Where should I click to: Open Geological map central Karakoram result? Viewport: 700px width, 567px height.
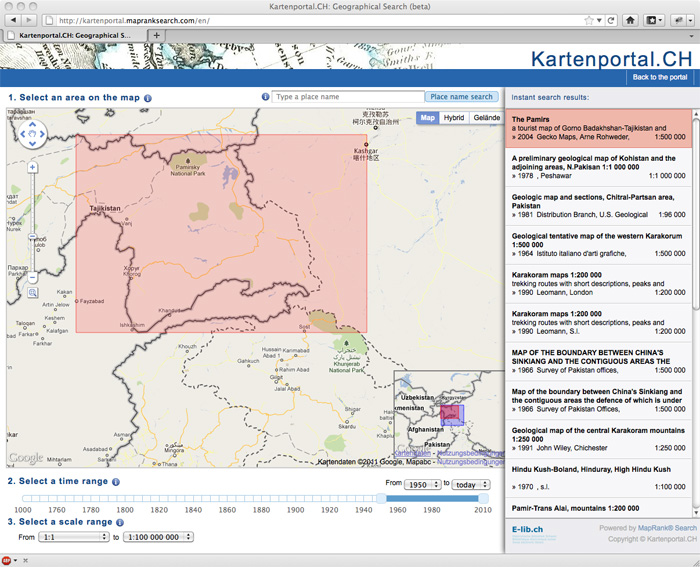coord(598,439)
